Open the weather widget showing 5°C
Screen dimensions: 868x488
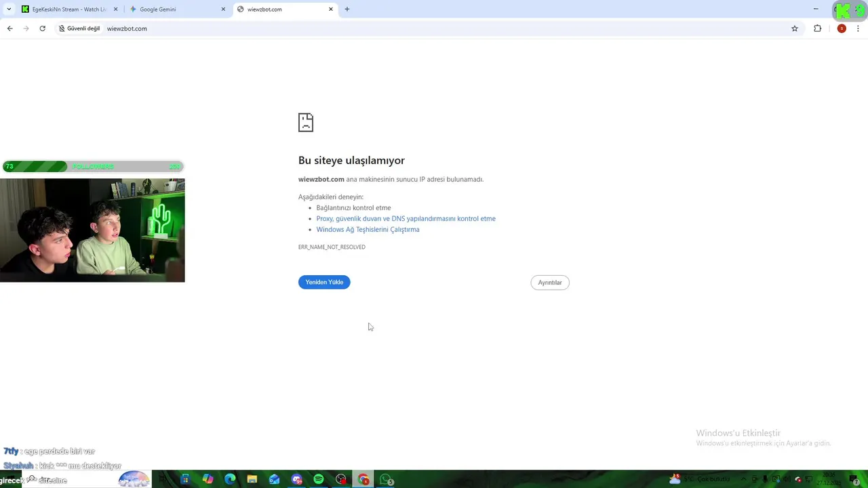tap(699, 479)
